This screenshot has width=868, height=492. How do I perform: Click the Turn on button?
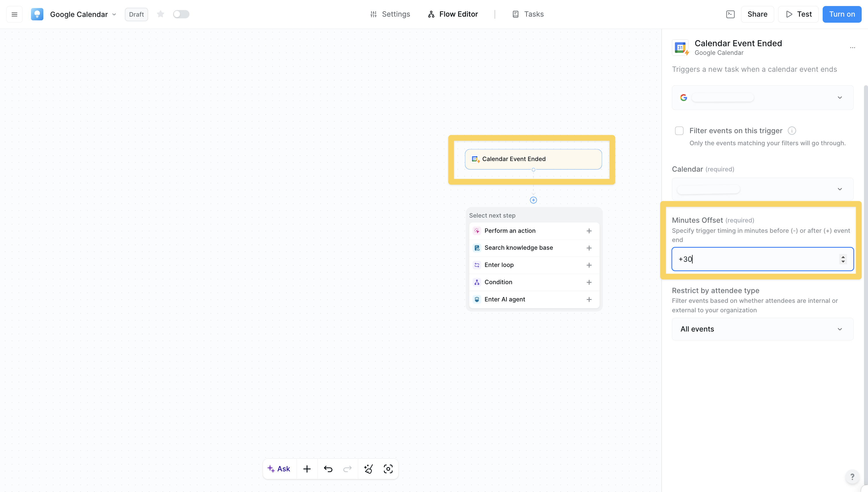(x=842, y=14)
